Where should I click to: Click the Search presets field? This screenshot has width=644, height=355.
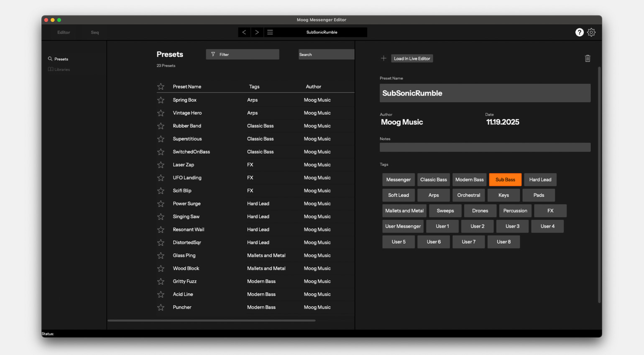click(x=326, y=54)
